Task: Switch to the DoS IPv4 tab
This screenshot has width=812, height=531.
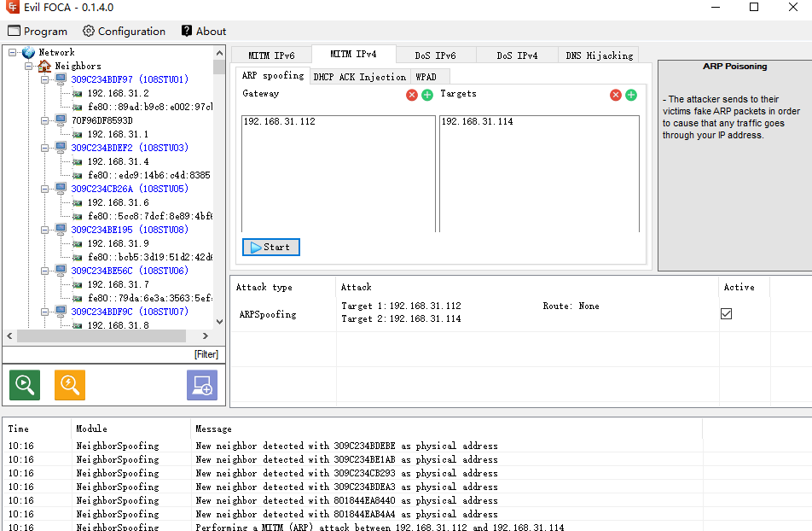Action: pos(517,55)
